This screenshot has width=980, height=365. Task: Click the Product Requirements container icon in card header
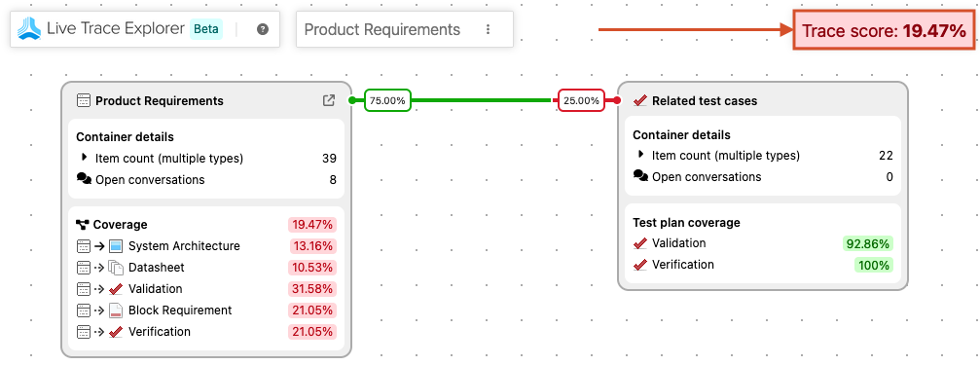click(83, 100)
